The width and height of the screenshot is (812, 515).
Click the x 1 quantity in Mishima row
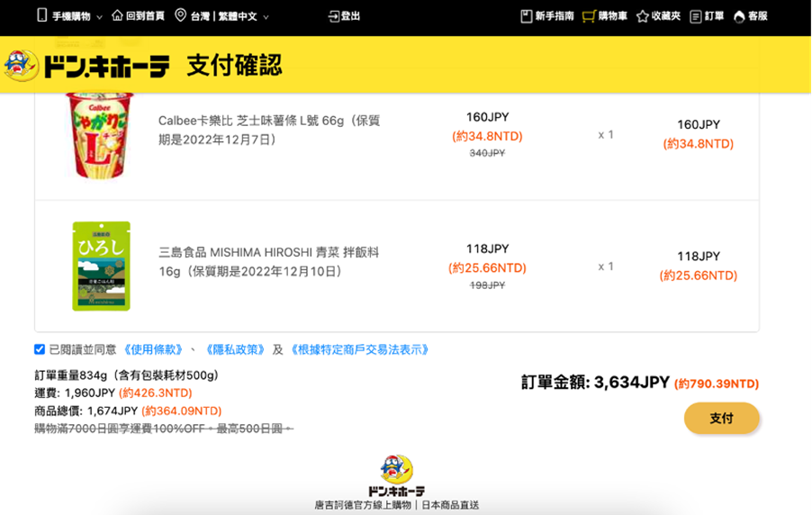coord(606,267)
